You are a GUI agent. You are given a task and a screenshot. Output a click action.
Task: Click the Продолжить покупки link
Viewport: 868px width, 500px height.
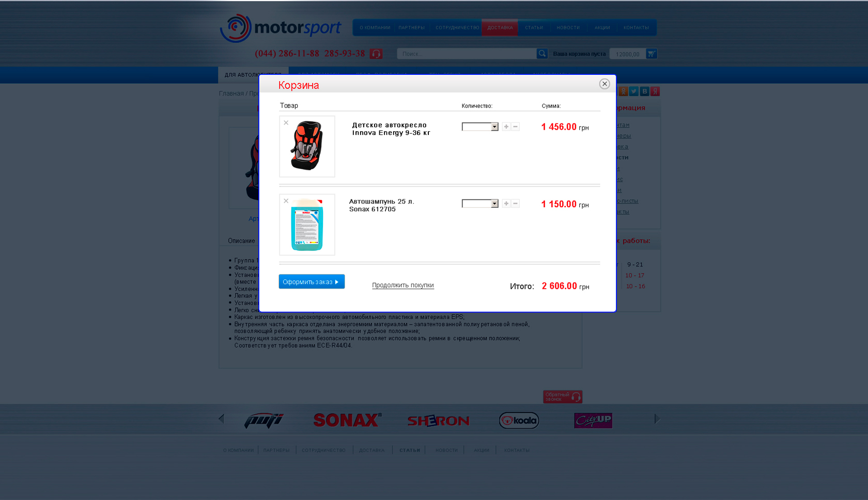[x=403, y=285]
